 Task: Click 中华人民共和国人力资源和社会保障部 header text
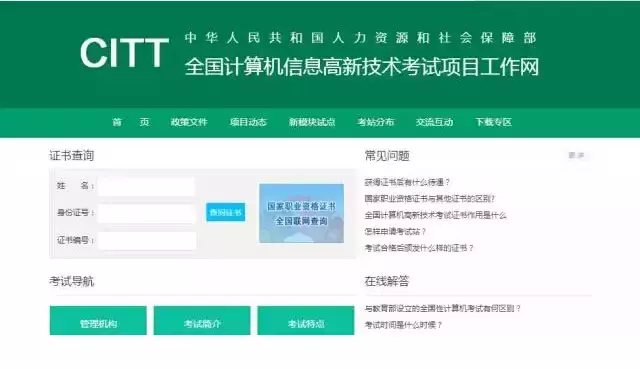(360, 38)
